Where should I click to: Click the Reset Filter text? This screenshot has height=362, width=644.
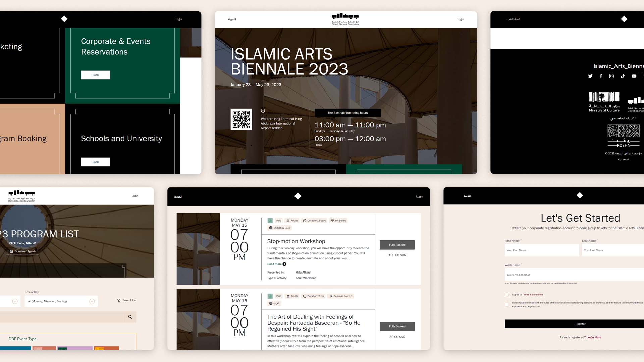pyautogui.click(x=129, y=300)
